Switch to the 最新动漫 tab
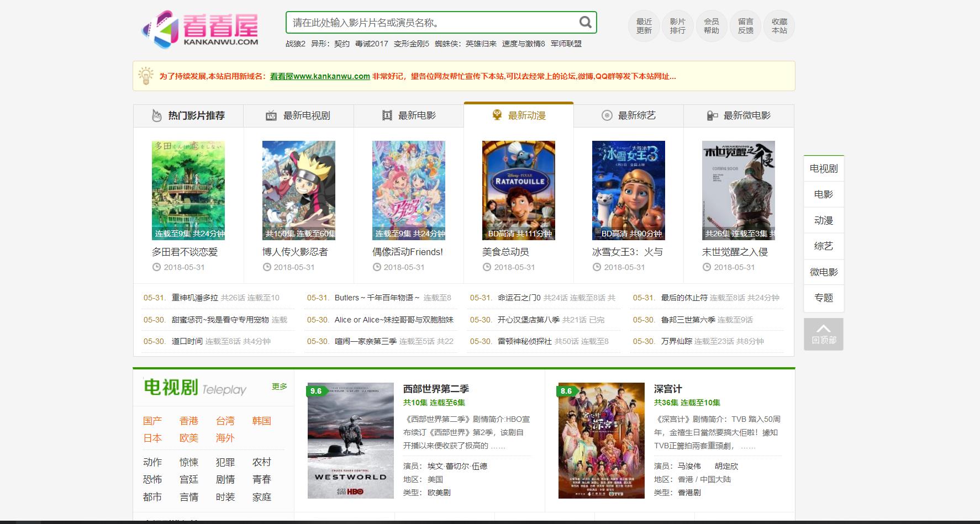Image resolution: width=980 pixels, height=524 pixels. (x=519, y=115)
